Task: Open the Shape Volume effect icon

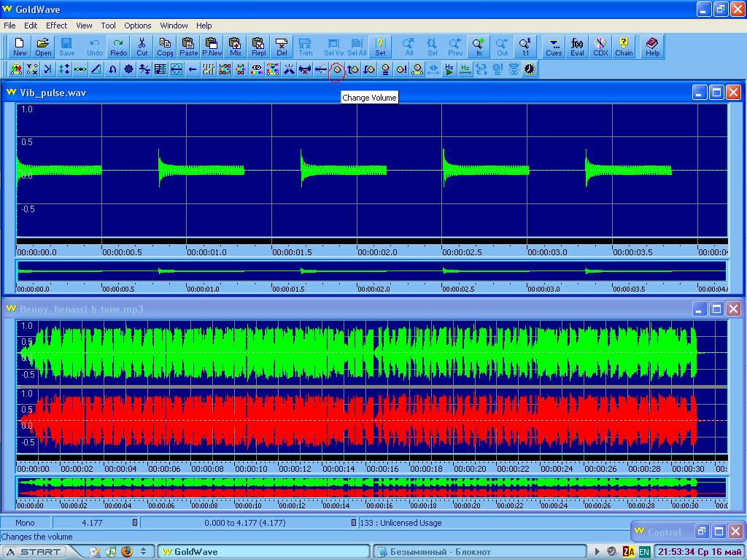Action: pyautogui.click(x=417, y=69)
